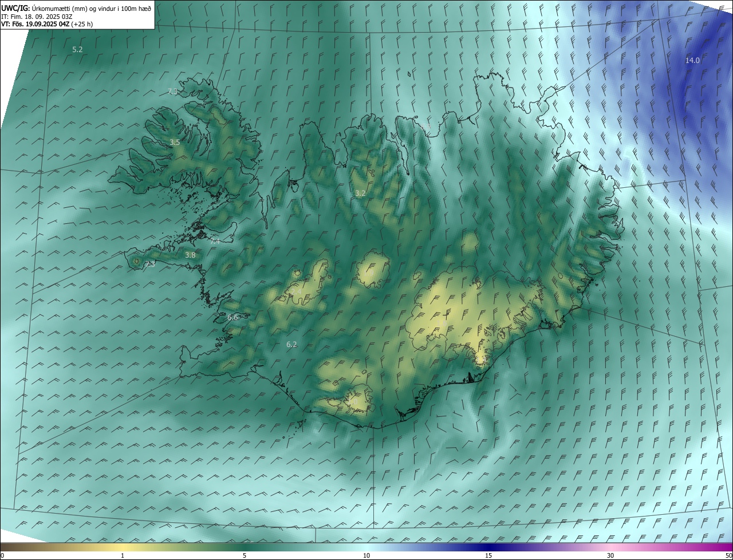The image size is (733, 560).
Task: Click the 5.2 value on the map
Action: point(77,50)
